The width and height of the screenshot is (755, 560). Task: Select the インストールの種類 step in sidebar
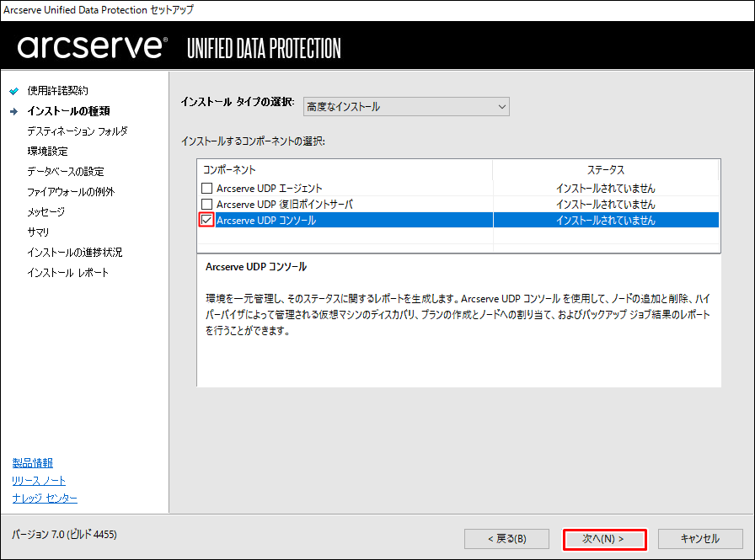(x=68, y=110)
